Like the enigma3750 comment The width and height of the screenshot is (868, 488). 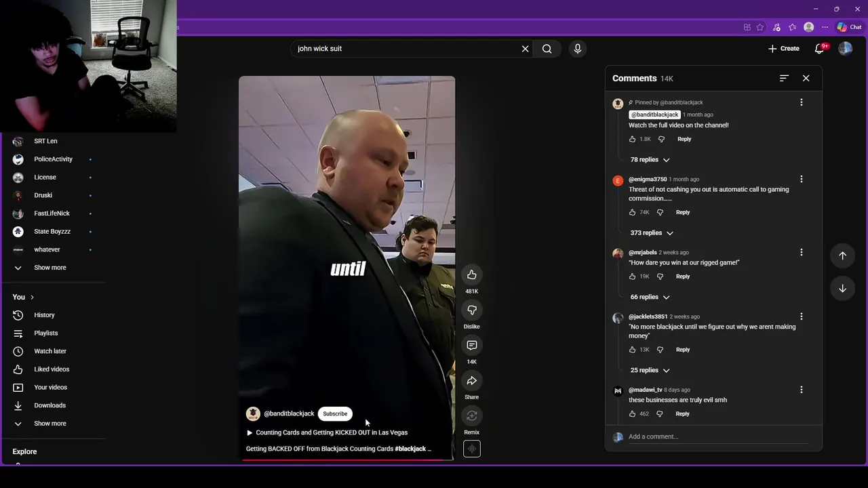coord(632,212)
